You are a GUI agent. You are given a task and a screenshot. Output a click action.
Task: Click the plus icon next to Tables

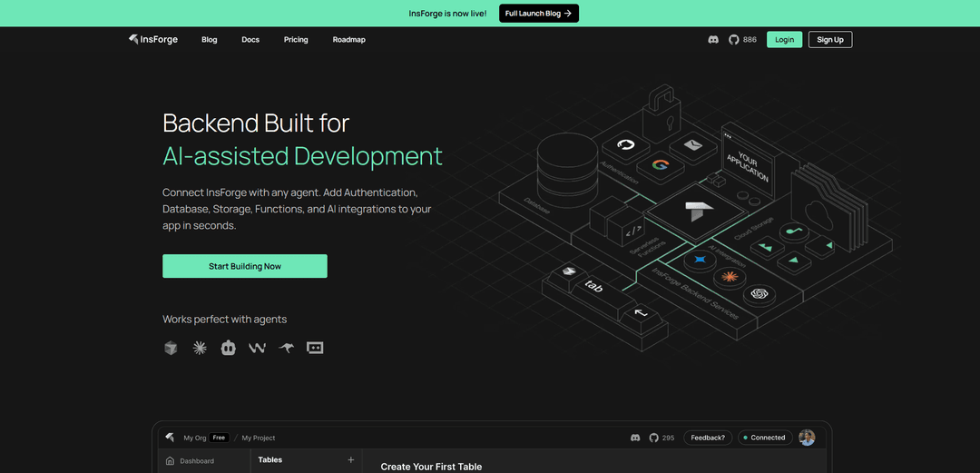pos(351,460)
